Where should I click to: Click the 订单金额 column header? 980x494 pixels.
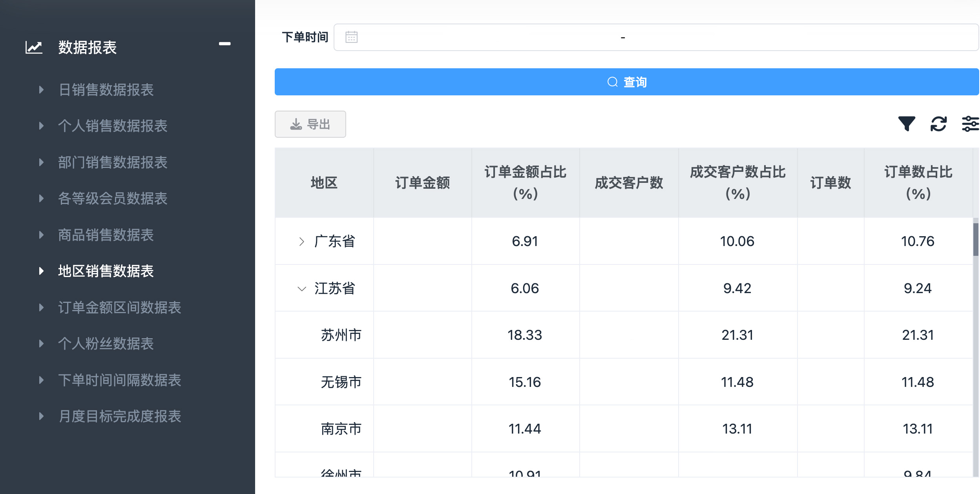(422, 183)
